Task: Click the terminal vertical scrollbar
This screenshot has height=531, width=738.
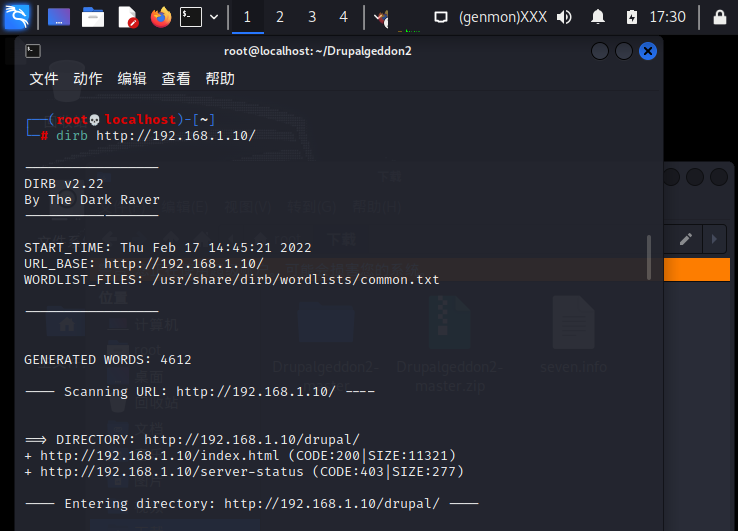Action: [649, 257]
